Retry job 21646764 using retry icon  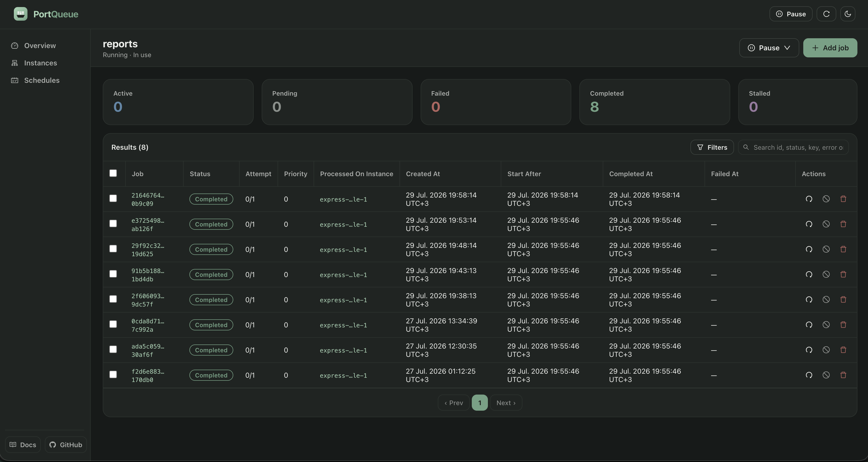coord(809,199)
